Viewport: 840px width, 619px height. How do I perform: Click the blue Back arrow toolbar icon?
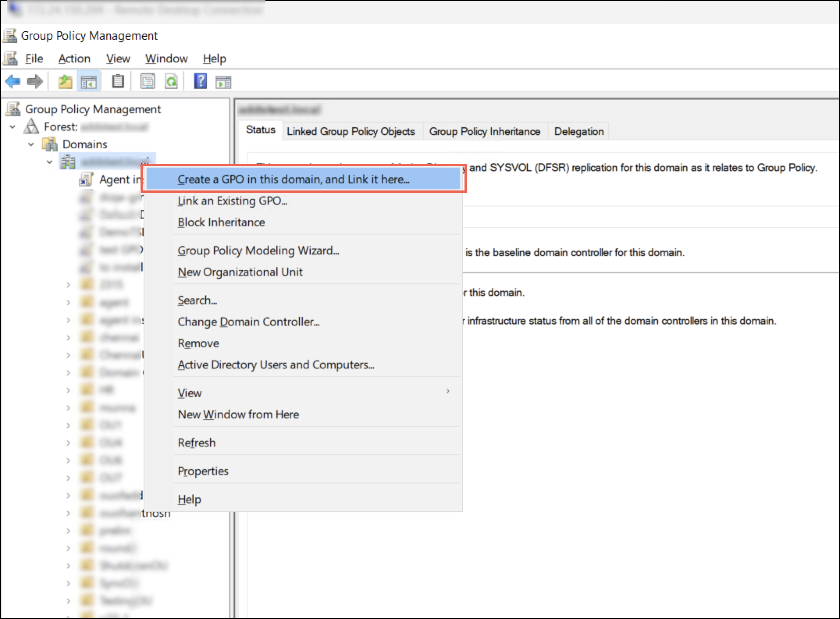point(12,82)
